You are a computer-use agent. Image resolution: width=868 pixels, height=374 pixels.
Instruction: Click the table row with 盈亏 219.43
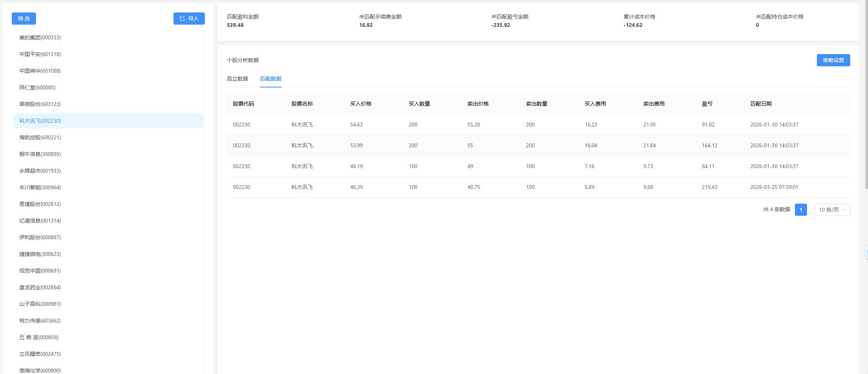click(x=538, y=187)
